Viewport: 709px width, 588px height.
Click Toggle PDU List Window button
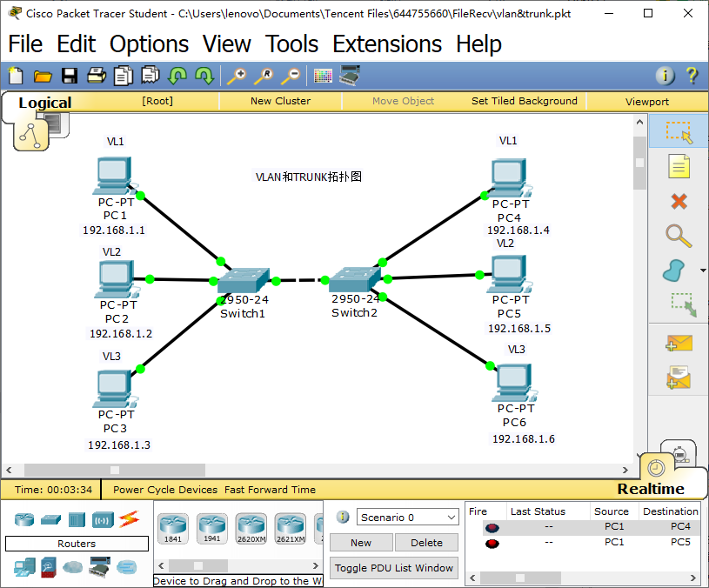click(394, 568)
